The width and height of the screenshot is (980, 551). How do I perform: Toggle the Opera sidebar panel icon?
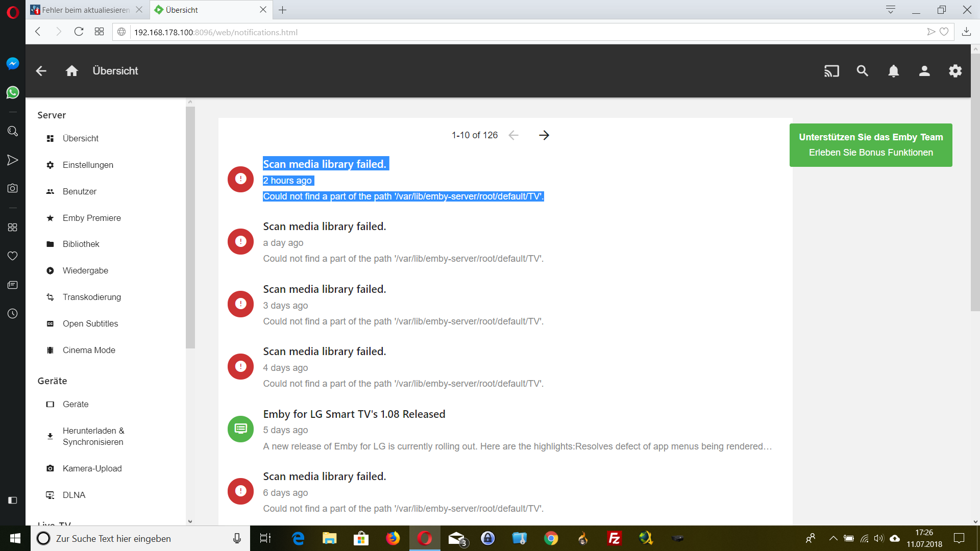[x=13, y=500]
